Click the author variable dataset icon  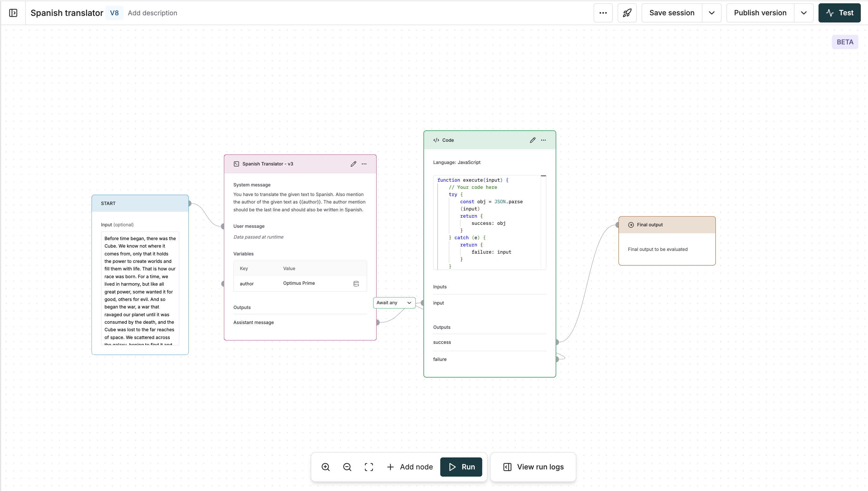click(356, 284)
